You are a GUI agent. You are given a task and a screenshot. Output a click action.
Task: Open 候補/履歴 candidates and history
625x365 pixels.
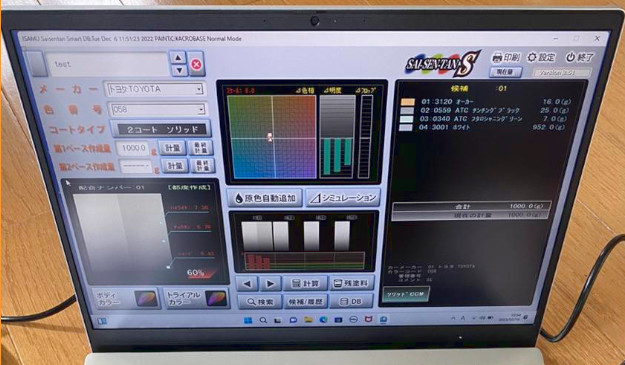point(306,301)
